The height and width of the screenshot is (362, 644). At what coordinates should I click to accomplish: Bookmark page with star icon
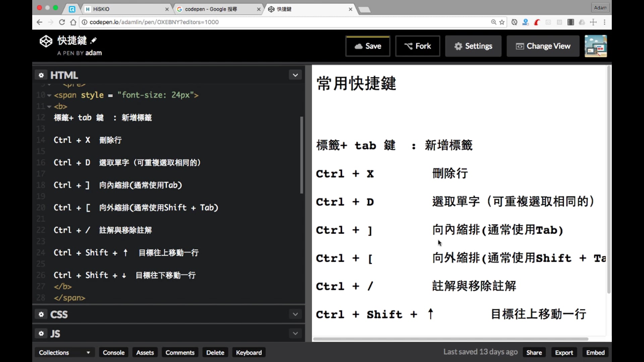pyautogui.click(x=502, y=22)
